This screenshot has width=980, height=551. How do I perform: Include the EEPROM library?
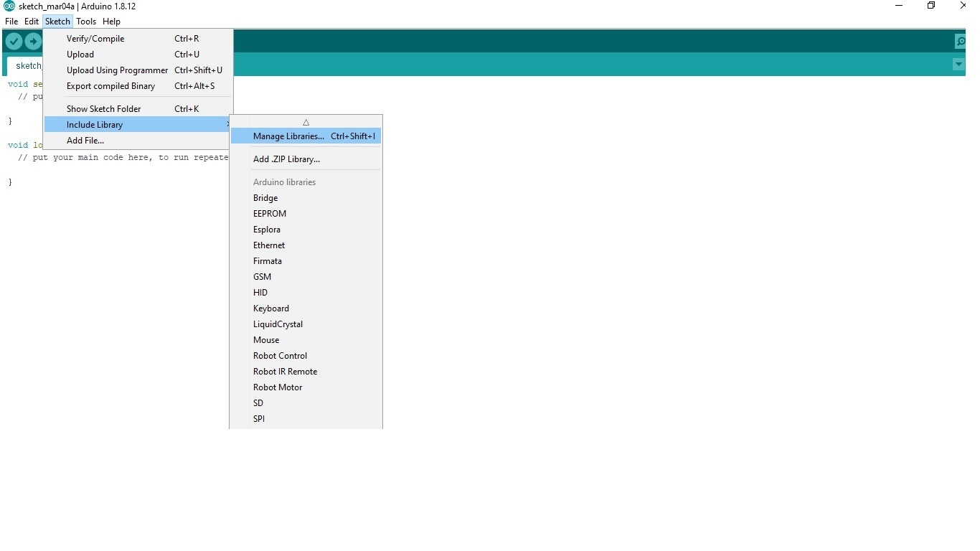[x=306, y=214]
